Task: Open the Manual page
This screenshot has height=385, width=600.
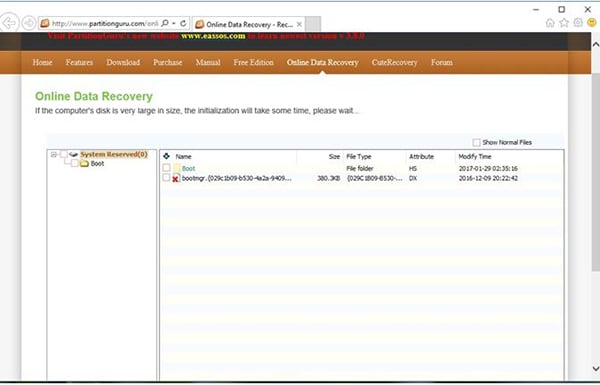Action: [208, 62]
